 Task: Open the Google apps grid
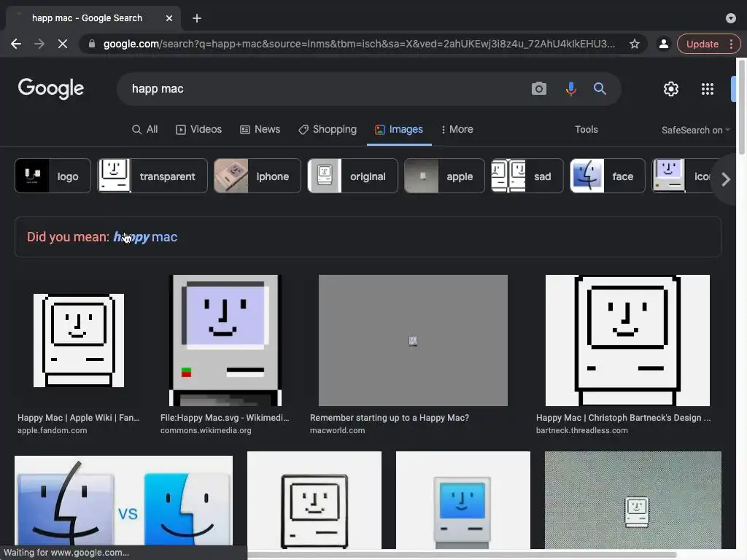pos(708,88)
